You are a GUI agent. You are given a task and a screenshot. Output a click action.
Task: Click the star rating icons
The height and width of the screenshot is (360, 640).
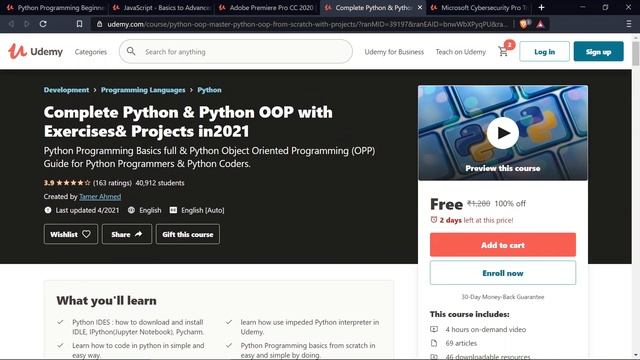(73, 183)
